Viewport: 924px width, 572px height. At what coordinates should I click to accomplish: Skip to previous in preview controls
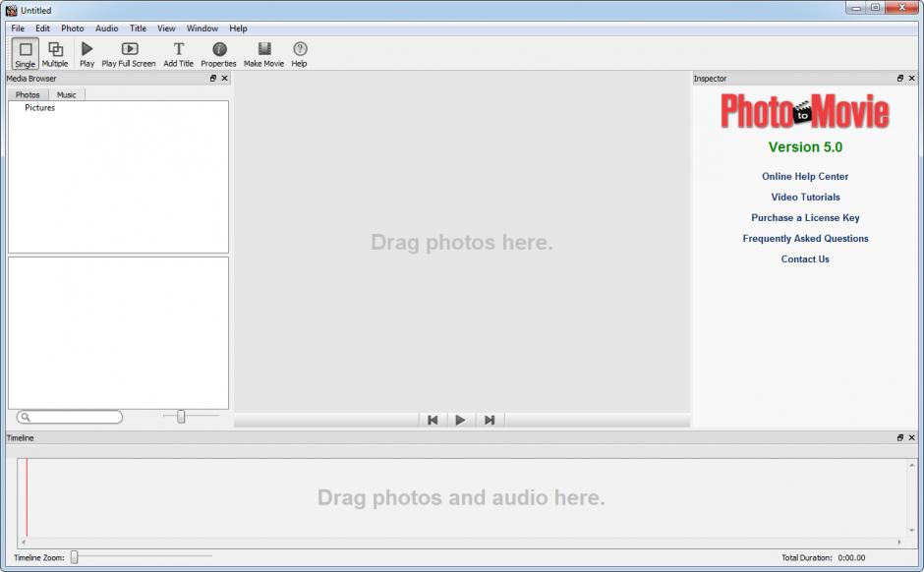tap(433, 420)
